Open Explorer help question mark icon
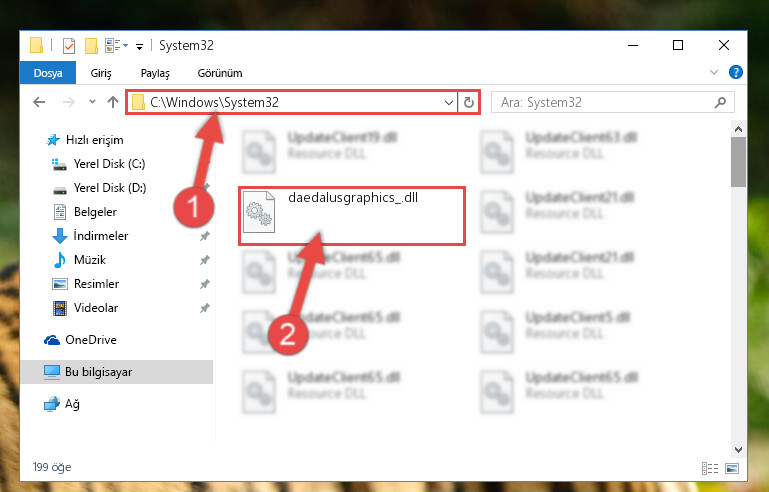This screenshot has height=492, width=769. 736,72
